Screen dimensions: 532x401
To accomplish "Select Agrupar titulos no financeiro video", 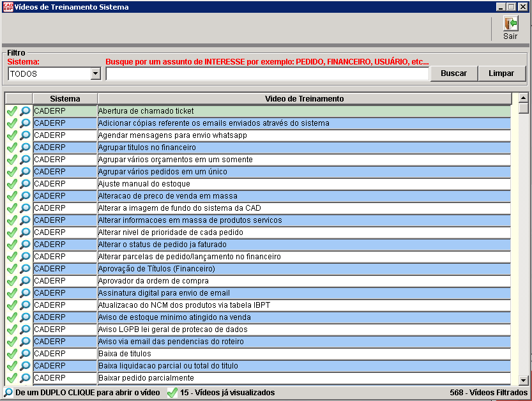I will 305,148.
